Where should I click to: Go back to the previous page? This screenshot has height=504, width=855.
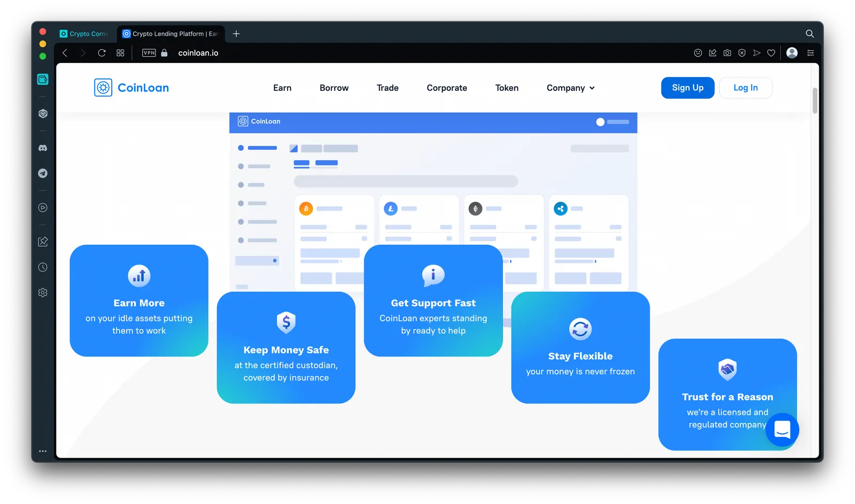(65, 53)
